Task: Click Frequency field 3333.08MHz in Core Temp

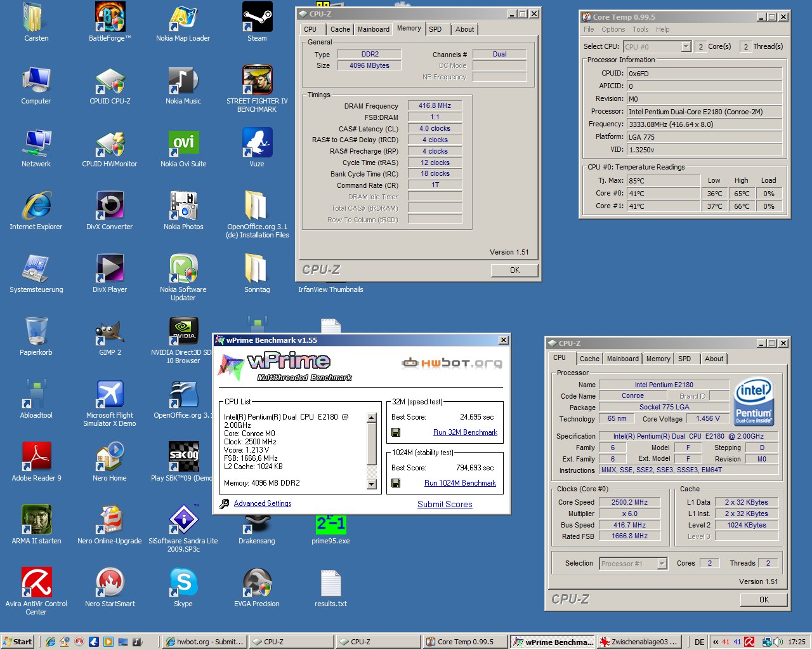Action: click(704, 124)
